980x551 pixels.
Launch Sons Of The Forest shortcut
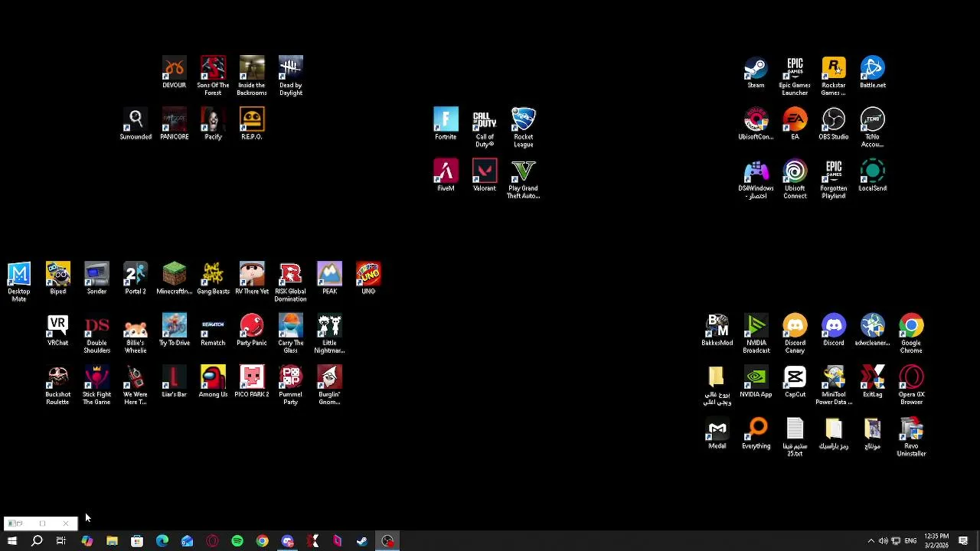tap(213, 76)
